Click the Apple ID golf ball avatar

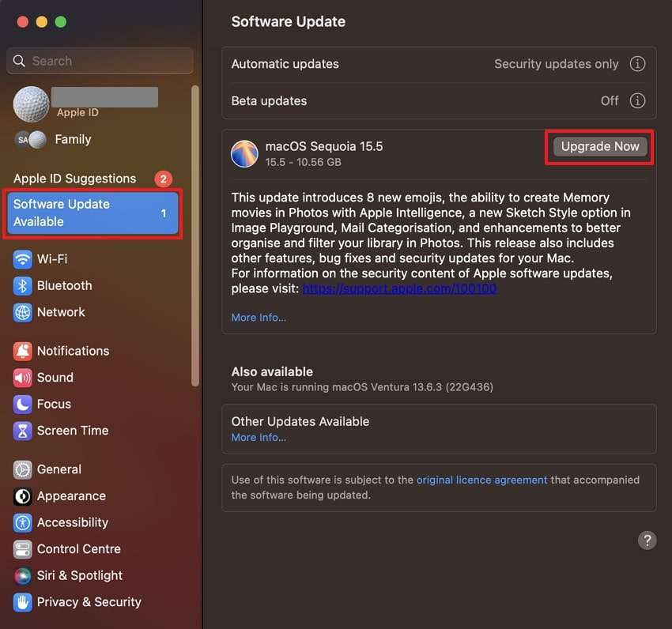[32, 104]
